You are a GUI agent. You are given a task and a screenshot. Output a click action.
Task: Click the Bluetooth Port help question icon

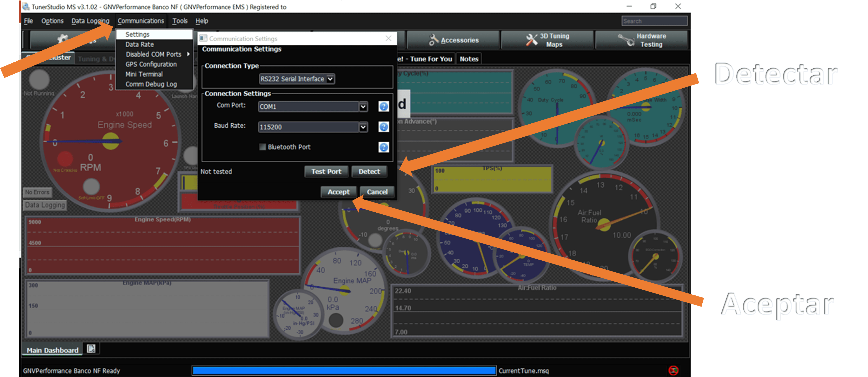(x=383, y=147)
